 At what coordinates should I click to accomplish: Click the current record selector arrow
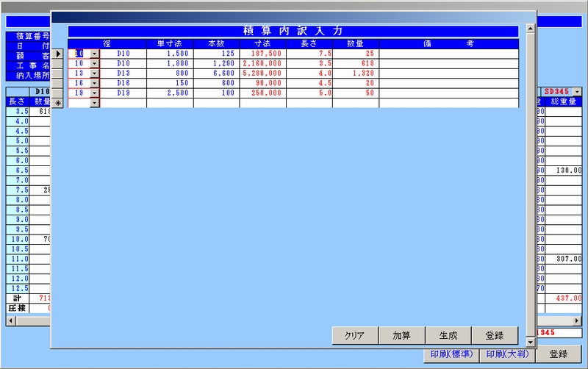(59, 54)
